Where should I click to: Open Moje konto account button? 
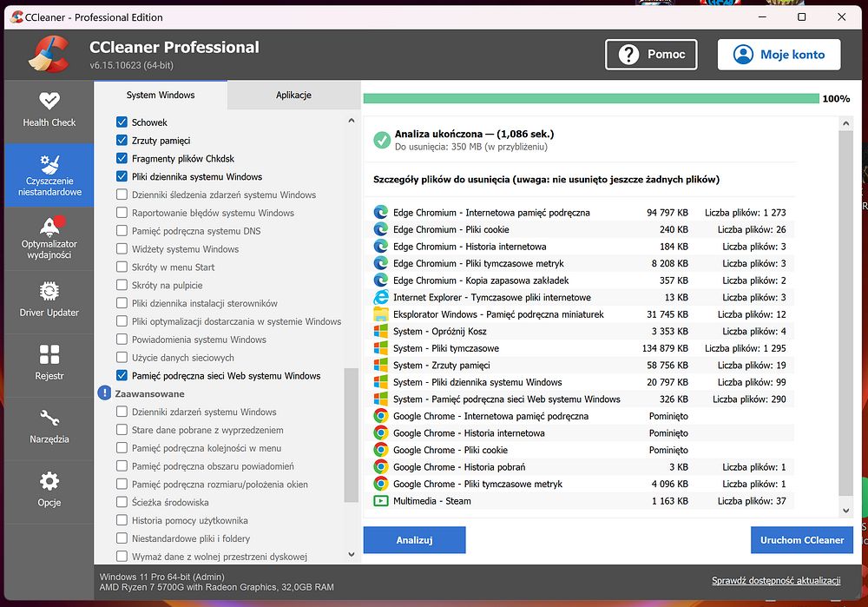779,55
